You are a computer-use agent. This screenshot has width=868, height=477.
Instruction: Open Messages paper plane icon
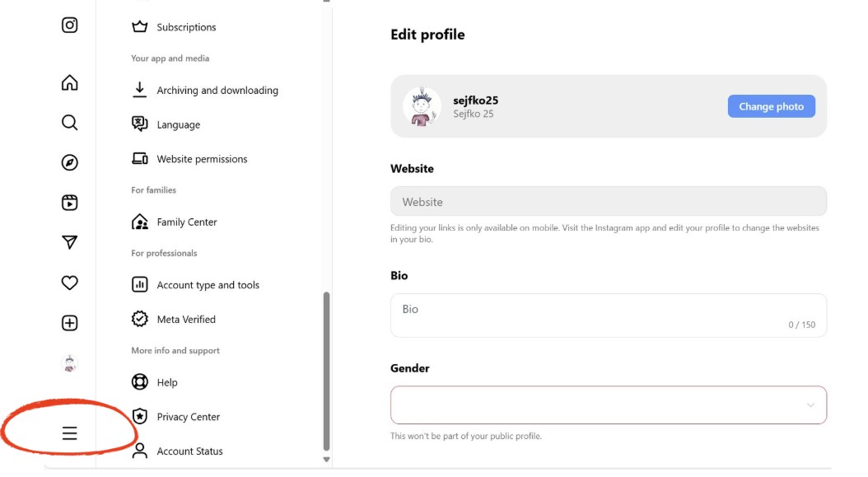(x=69, y=242)
